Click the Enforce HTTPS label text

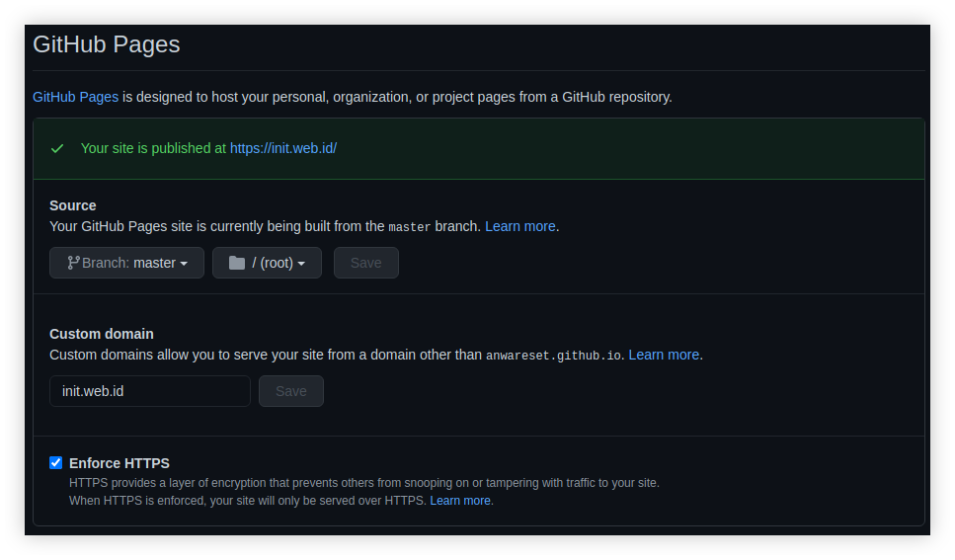click(119, 463)
